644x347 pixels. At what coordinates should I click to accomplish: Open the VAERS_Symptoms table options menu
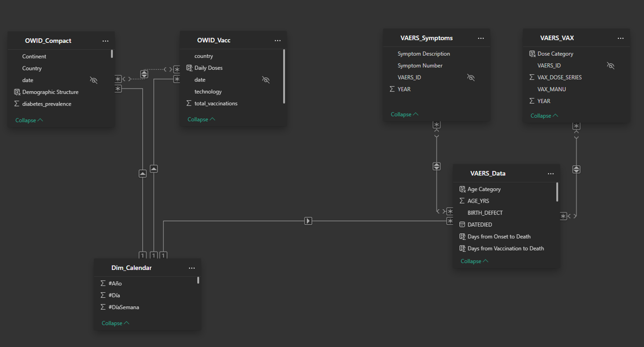(481, 38)
